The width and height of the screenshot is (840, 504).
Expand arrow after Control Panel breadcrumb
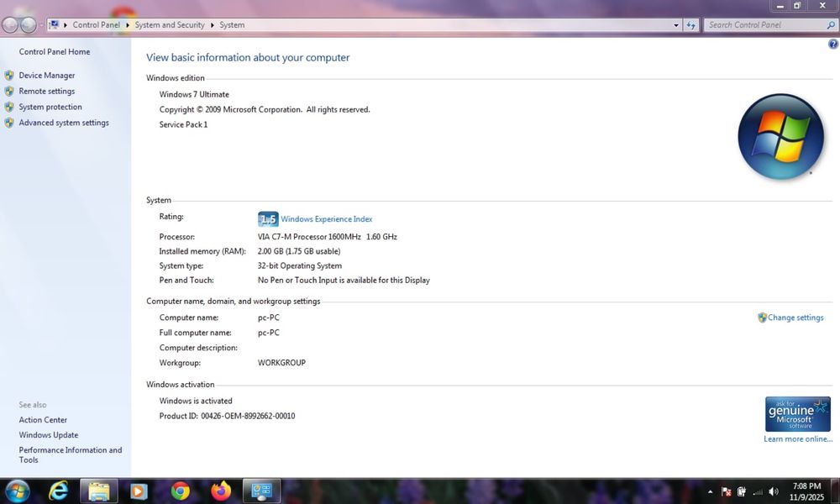[128, 25]
